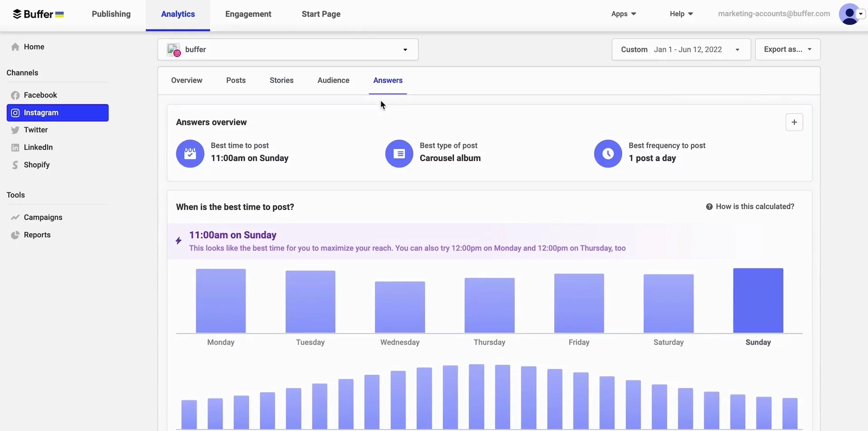The width and height of the screenshot is (868, 431).
Task: Click "When is the best time to post?" heading
Action: 235,207
